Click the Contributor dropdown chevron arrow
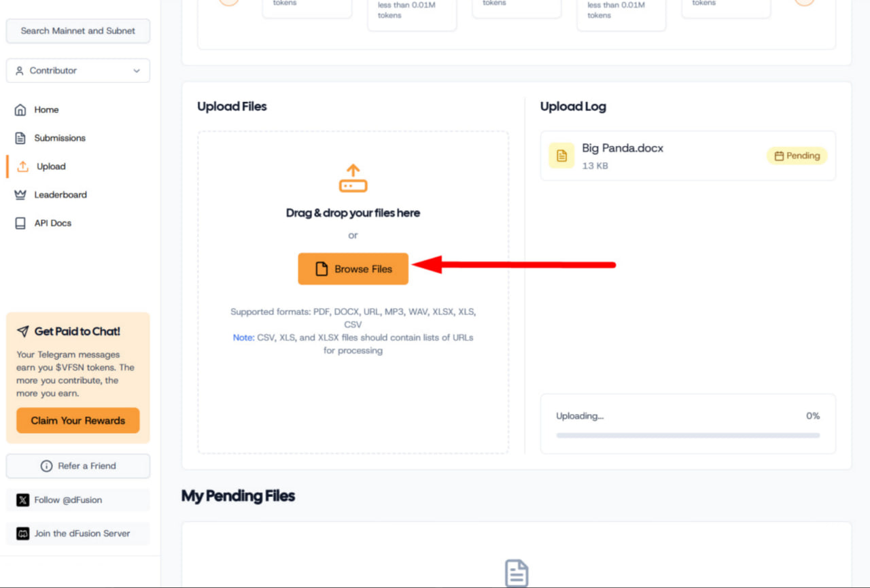This screenshot has width=870, height=588. point(137,71)
